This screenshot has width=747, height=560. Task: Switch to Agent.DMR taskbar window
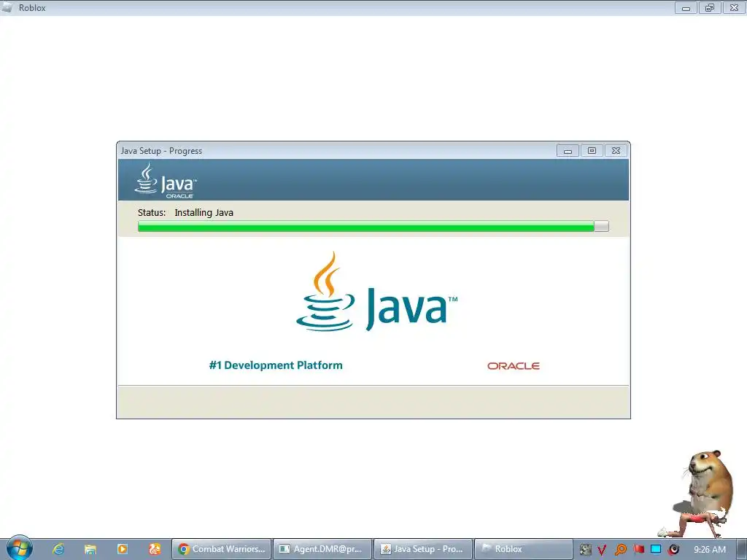point(322,549)
